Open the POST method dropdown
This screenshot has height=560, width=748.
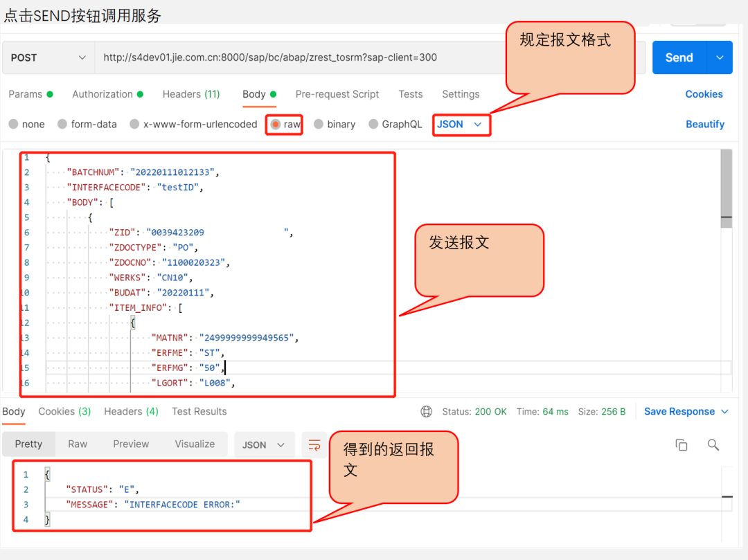click(48, 57)
